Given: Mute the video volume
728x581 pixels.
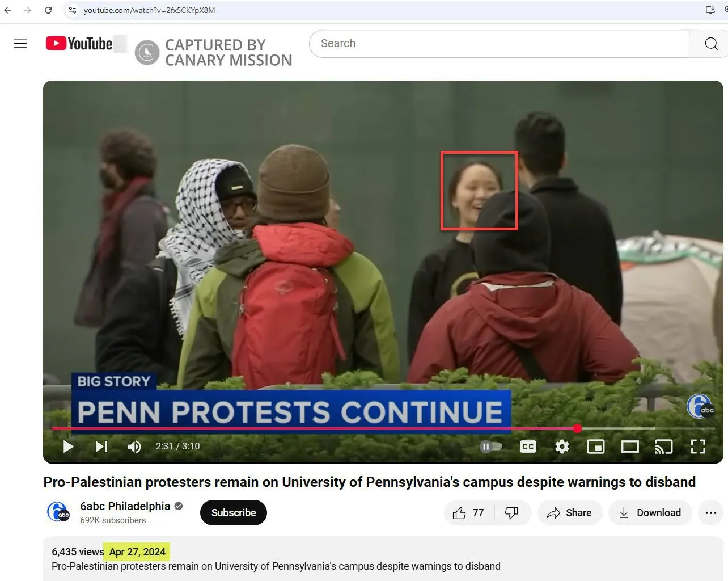Looking at the screenshot, I should [135, 447].
